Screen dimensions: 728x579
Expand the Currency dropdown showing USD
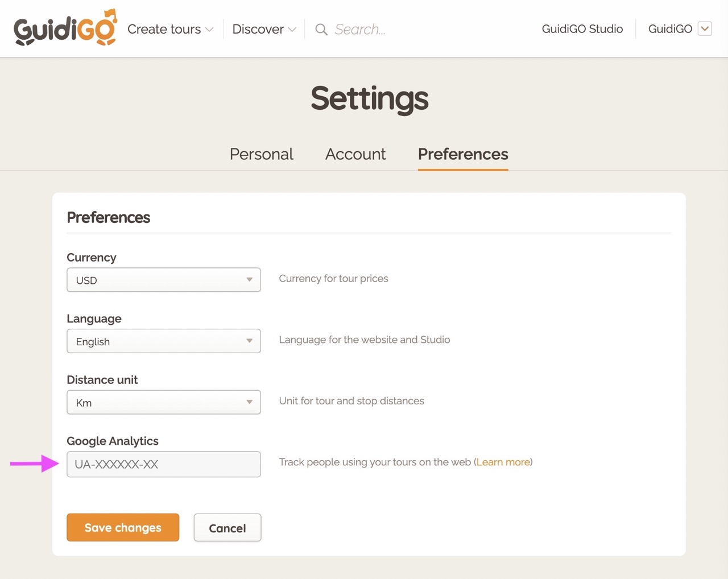(x=164, y=280)
